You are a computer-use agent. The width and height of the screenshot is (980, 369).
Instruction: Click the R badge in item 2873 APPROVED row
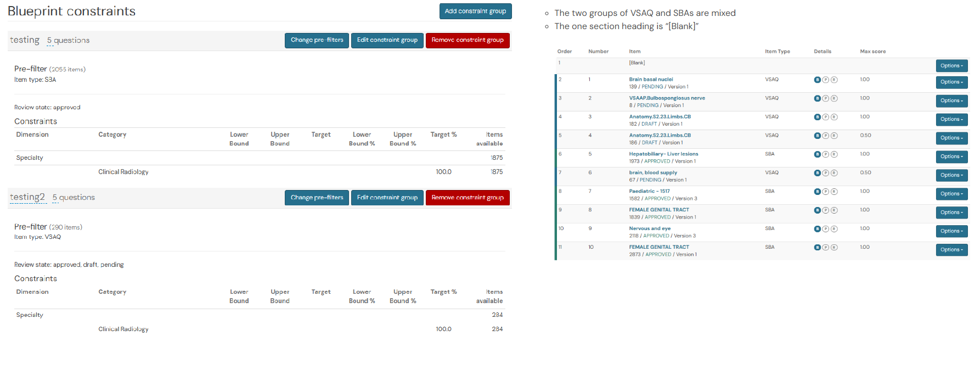834,248
